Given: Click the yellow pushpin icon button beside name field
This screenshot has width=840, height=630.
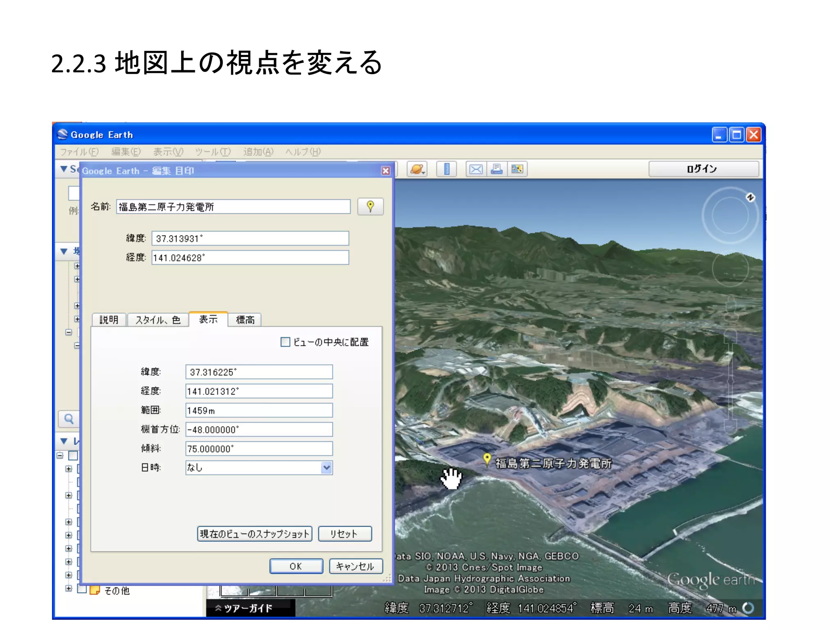Looking at the screenshot, I should coord(370,207).
